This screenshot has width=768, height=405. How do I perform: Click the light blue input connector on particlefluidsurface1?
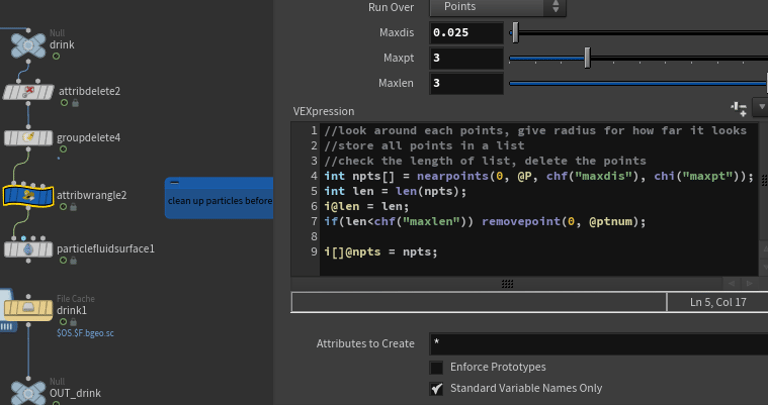24,238
